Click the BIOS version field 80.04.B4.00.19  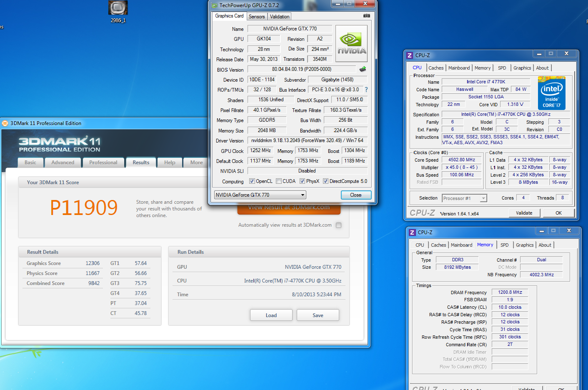click(302, 69)
